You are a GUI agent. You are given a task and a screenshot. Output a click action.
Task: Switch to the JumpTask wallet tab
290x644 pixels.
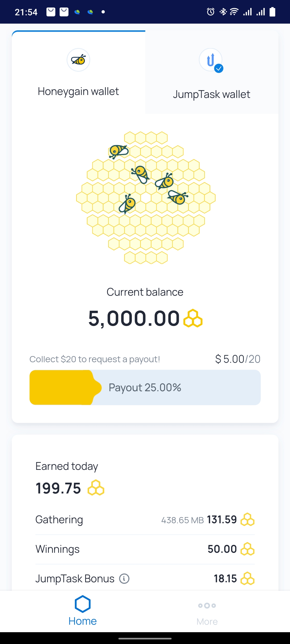click(x=212, y=72)
